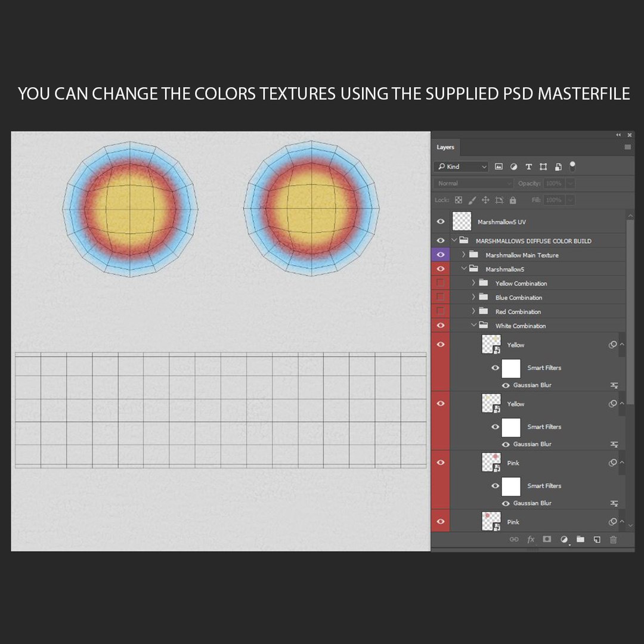Click the Layers panel vertical scrollbar
This screenshot has height=644, width=644.
pyautogui.click(x=630, y=312)
